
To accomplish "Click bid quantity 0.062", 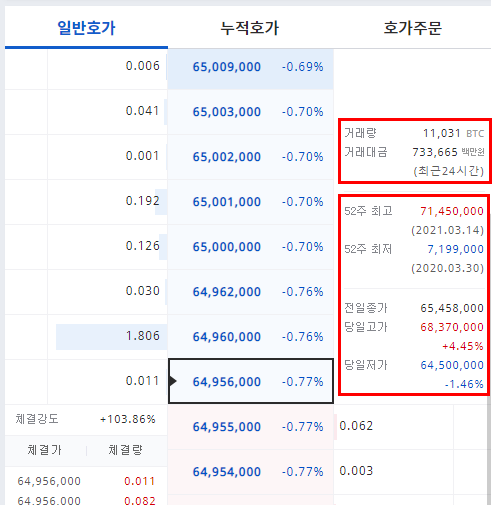I will [x=356, y=426].
